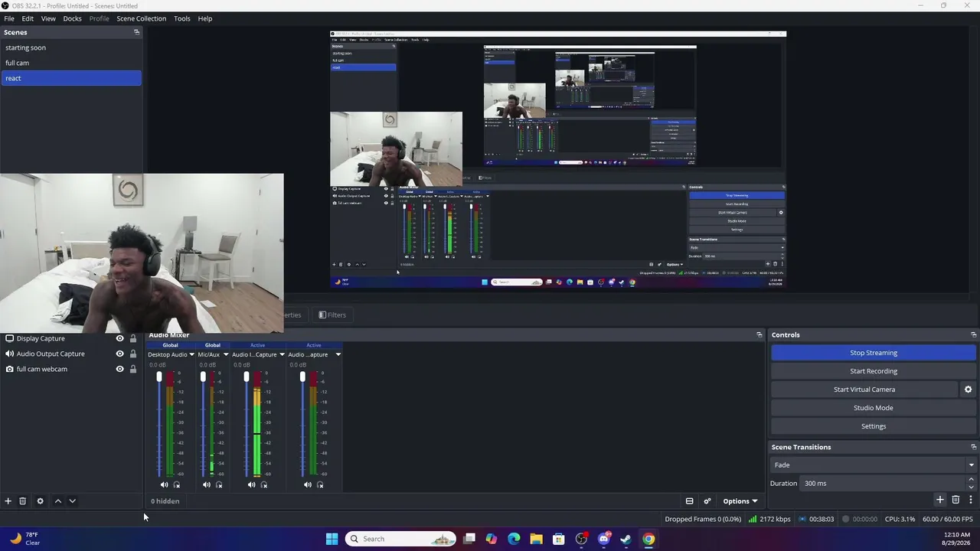This screenshot has height=551, width=980.
Task: Open Desktop Audio channel dropdown
Action: [x=191, y=354]
